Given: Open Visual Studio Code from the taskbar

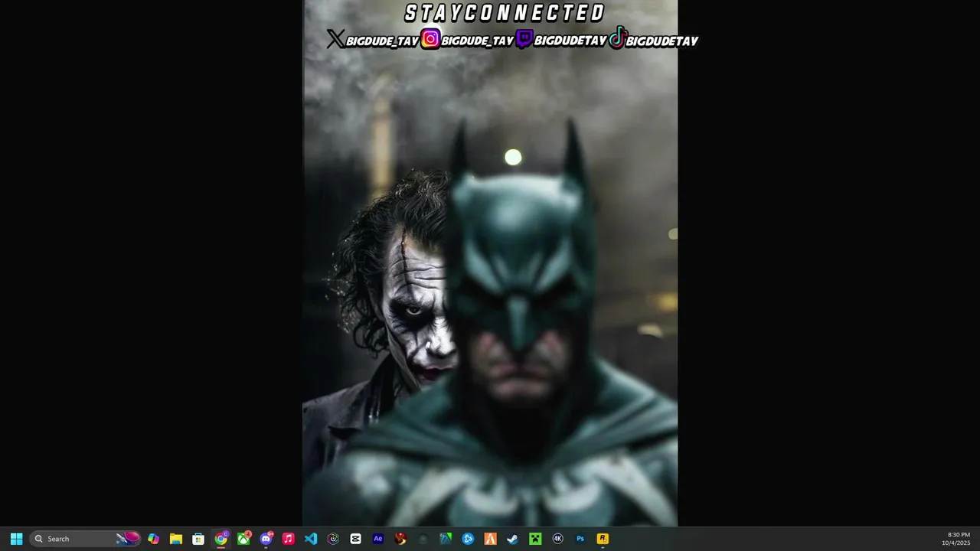Looking at the screenshot, I should point(311,539).
